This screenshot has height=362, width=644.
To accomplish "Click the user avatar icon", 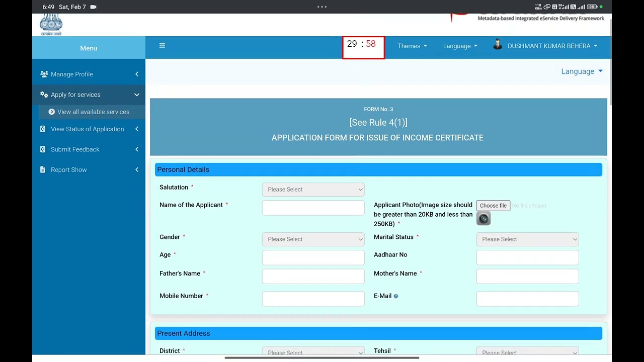I will pyautogui.click(x=498, y=45).
